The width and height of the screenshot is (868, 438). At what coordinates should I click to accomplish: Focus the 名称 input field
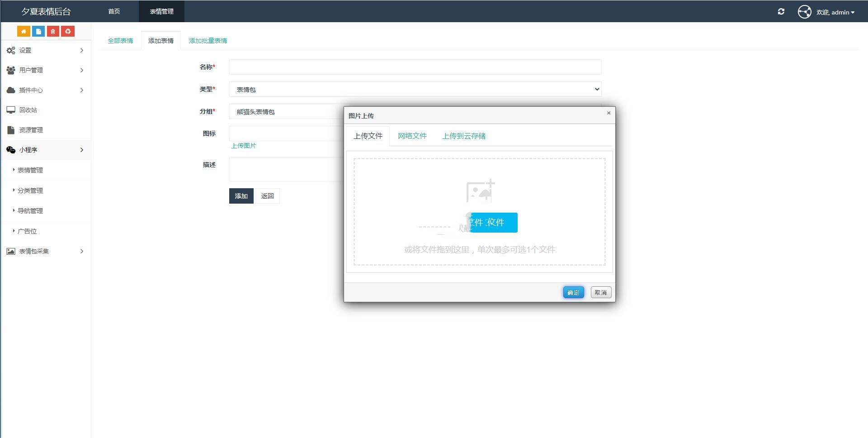click(415, 67)
